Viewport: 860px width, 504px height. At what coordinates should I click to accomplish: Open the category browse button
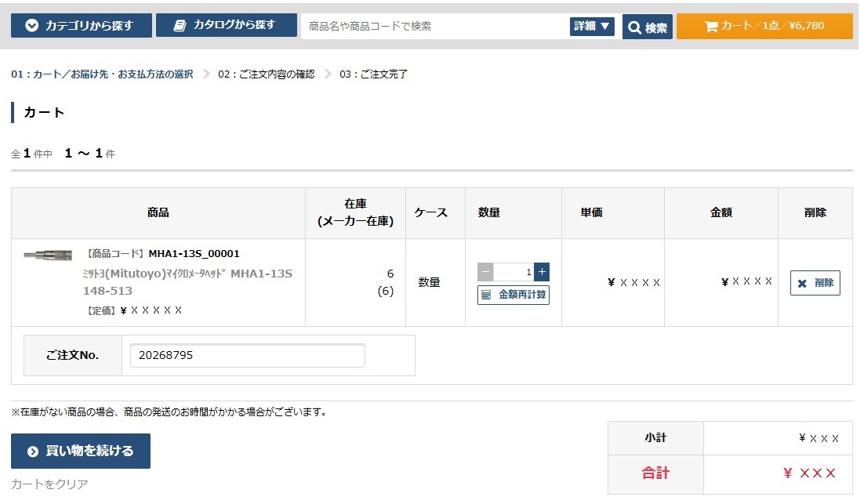tap(81, 26)
